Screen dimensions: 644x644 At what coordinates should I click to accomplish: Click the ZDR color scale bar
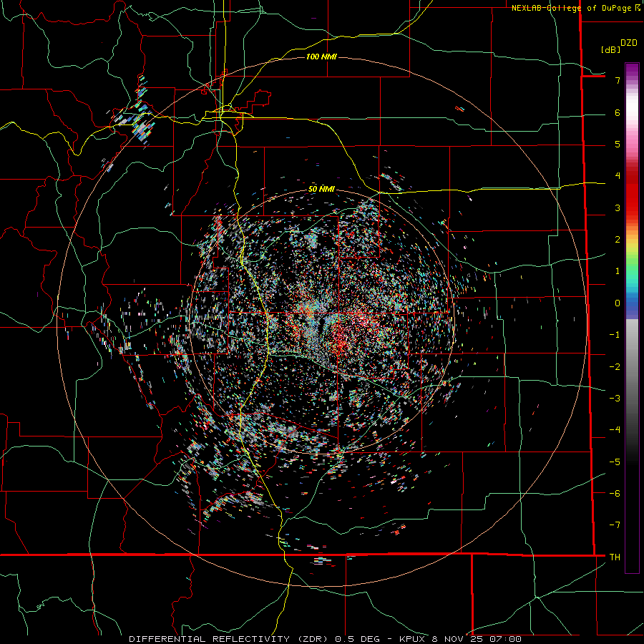point(632,318)
